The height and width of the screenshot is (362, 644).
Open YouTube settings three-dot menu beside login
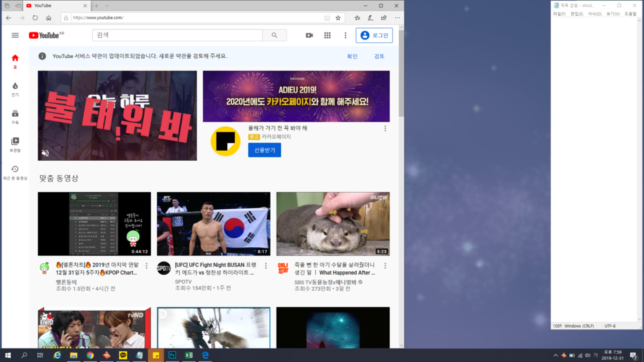(345, 35)
